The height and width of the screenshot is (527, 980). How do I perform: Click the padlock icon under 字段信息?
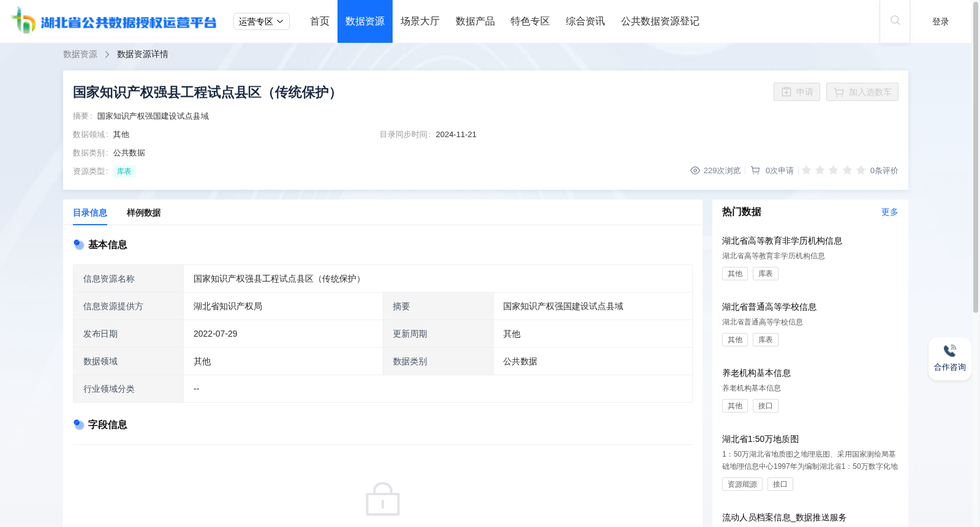(383, 499)
